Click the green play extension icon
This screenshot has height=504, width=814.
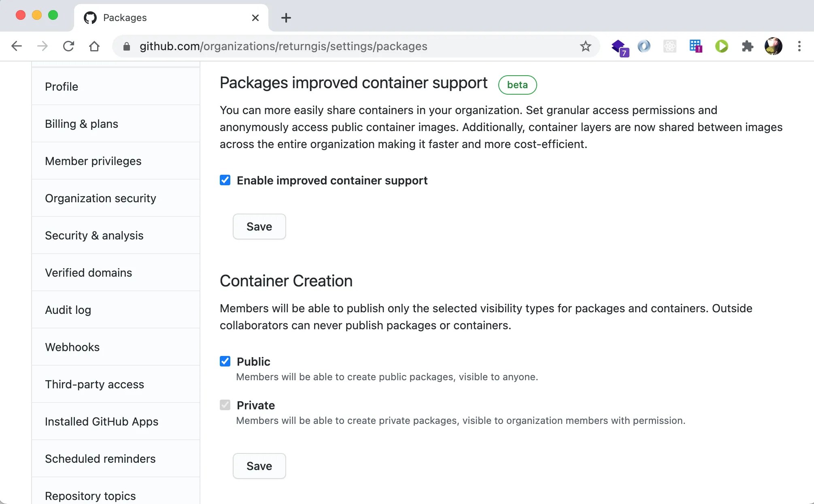click(x=721, y=46)
